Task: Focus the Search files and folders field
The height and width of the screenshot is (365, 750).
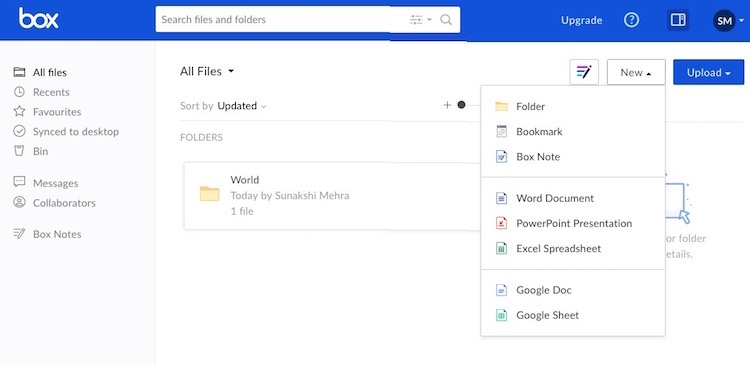Action: 282,20
